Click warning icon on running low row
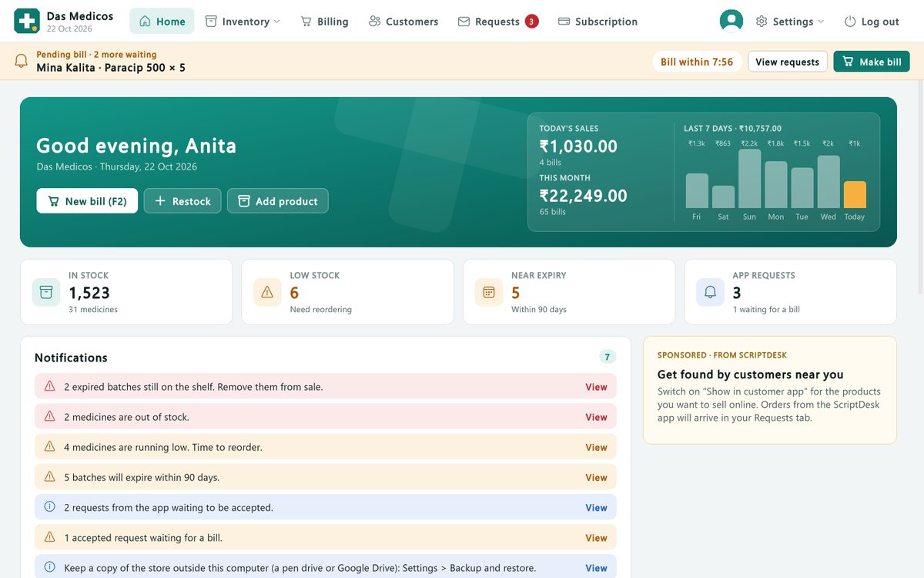The width and height of the screenshot is (924, 578). click(x=50, y=446)
